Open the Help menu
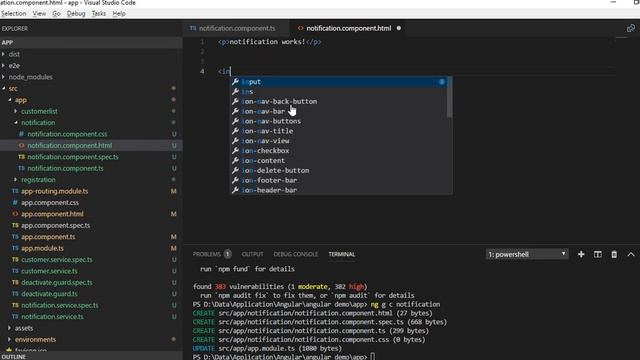 (x=119, y=13)
